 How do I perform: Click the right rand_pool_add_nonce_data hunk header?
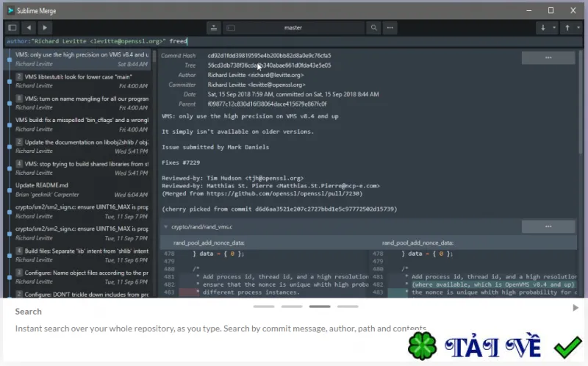(417, 243)
